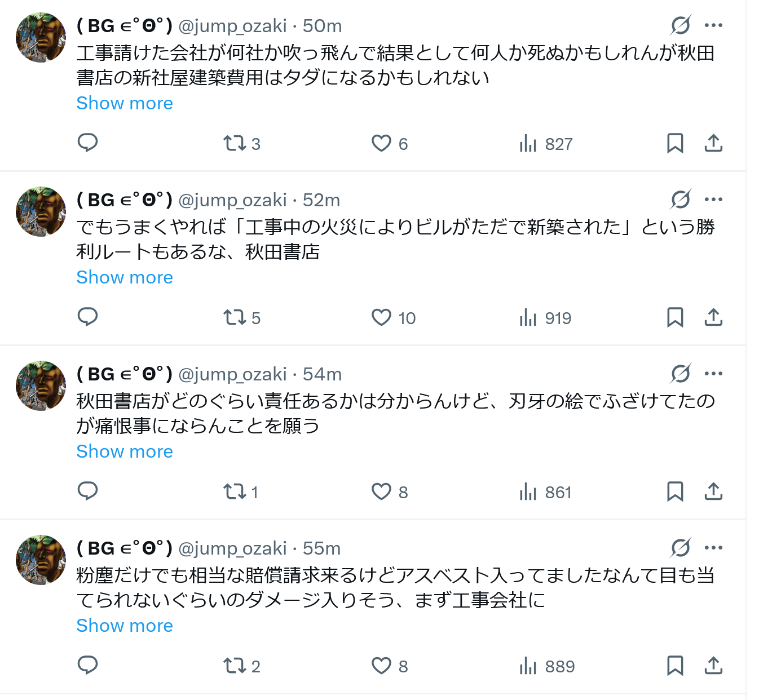The height and width of the screenshot is (700, 759).
Task: Repost the tweet with 1 repost
Action: point(235,491)
